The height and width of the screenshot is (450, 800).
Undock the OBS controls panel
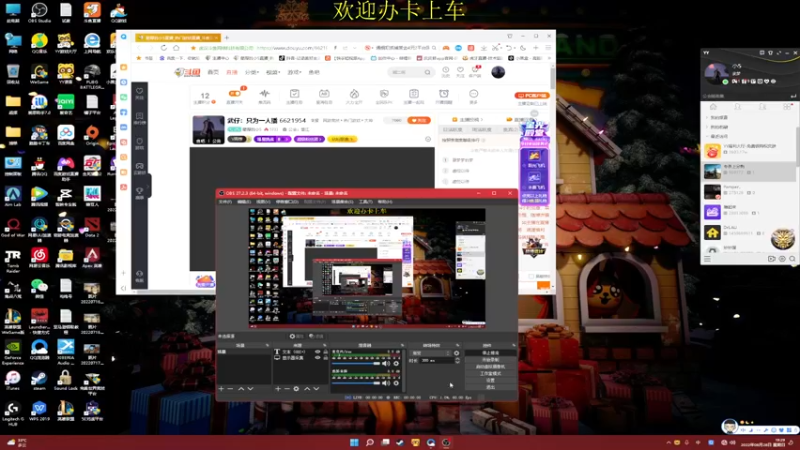[x=513, y=345]
